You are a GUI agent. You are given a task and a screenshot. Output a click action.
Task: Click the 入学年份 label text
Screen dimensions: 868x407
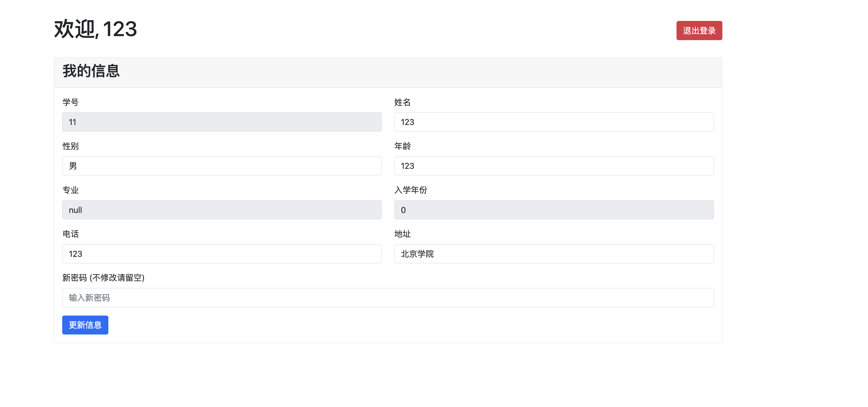click(410, 190)
